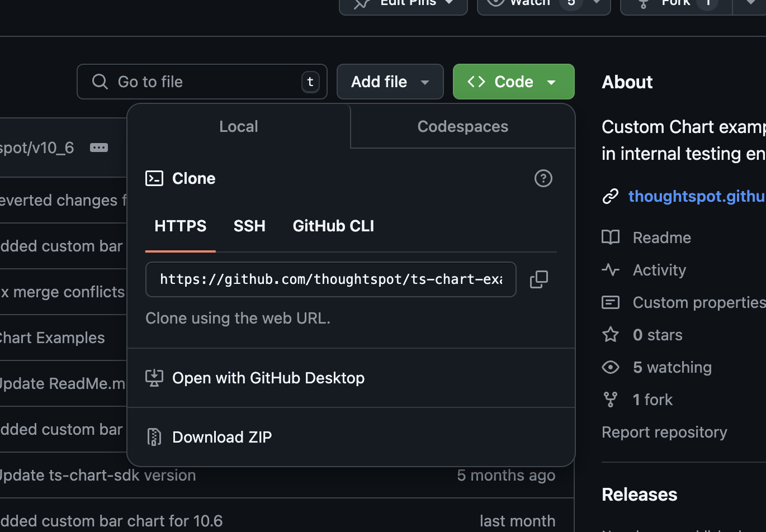766x532 pixels.
Task: Click the 'x merge conflicts' commit message
Action: (62, 292)
